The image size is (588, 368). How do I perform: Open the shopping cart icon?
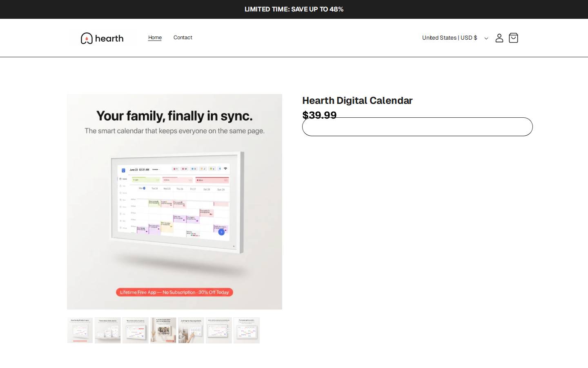513,38
